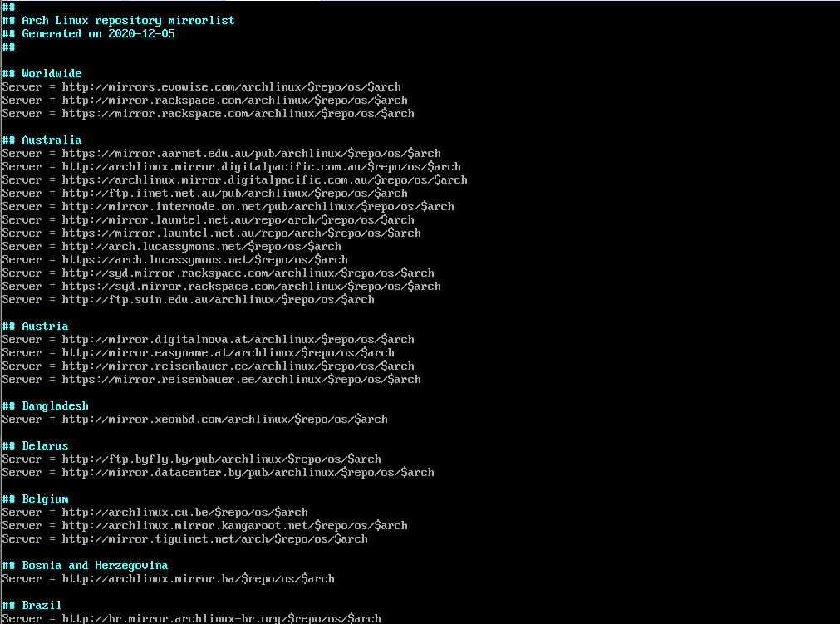Click the mirror.tiguinet.net server line
The width and height of the screenshot is (840, 624).
[x=184, y=539]
